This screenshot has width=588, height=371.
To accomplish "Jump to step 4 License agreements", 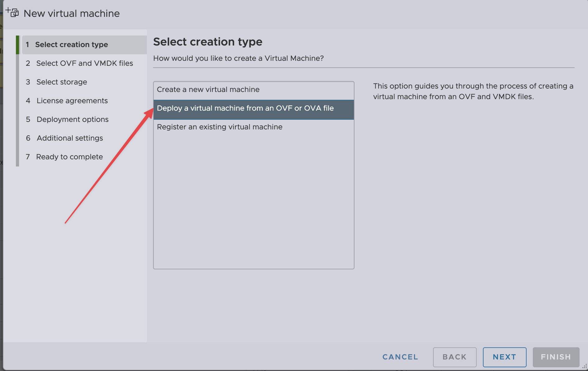I will [72, 101].
